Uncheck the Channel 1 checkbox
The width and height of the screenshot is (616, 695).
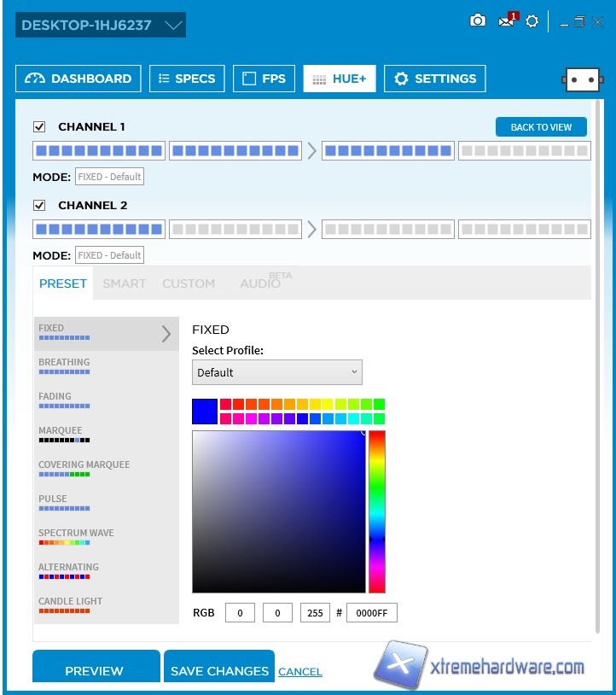click(39, 127)
